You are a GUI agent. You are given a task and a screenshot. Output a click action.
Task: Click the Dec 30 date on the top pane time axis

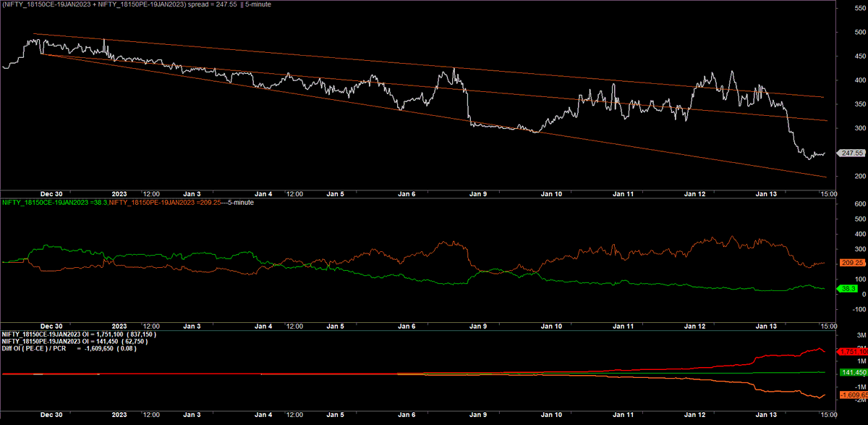pos(53,194)
